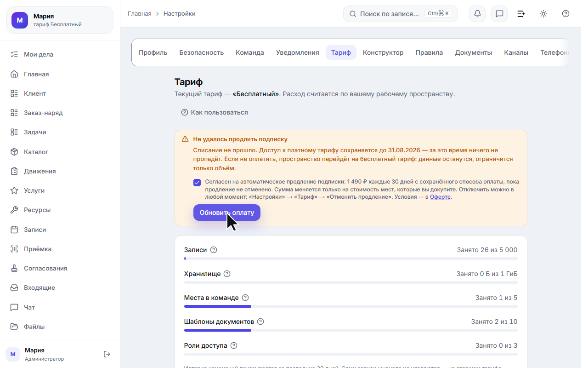Open Движения clipboard icon

click(14, 171)
